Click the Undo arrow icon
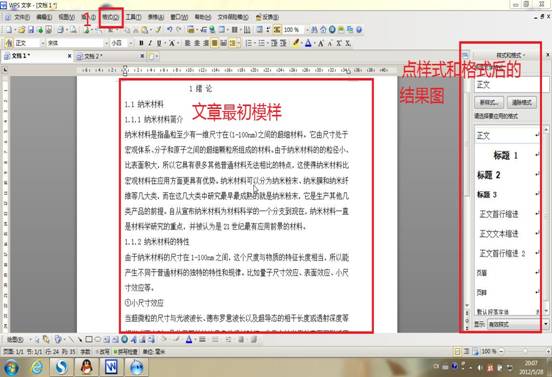 pos(170,30)
